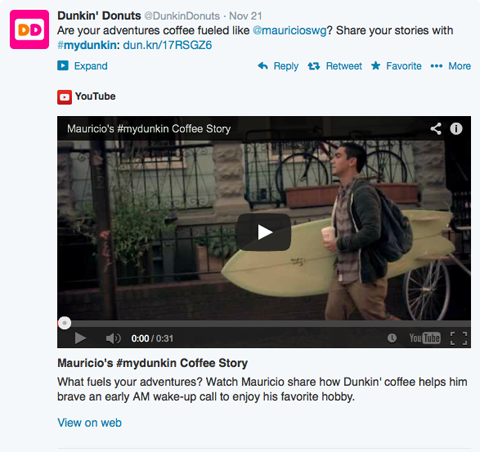Open the dun.kn/17RSGZ6 link
The width and height of the screenshot is (480, 452).
click(167, 45)
